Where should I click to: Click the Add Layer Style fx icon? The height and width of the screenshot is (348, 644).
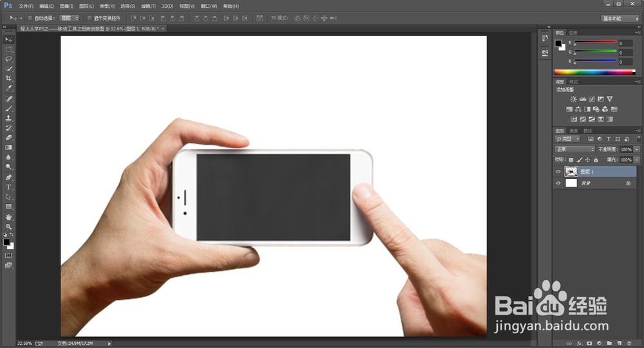(580, 343)
